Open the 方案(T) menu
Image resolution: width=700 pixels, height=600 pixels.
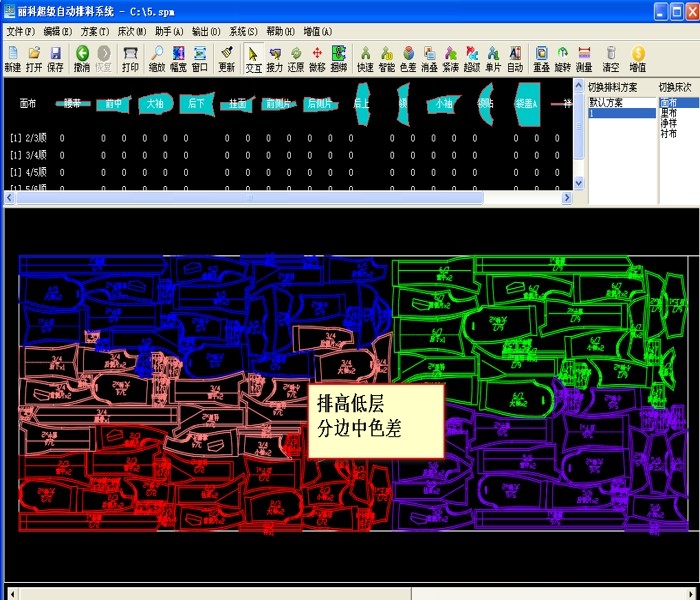95,32
